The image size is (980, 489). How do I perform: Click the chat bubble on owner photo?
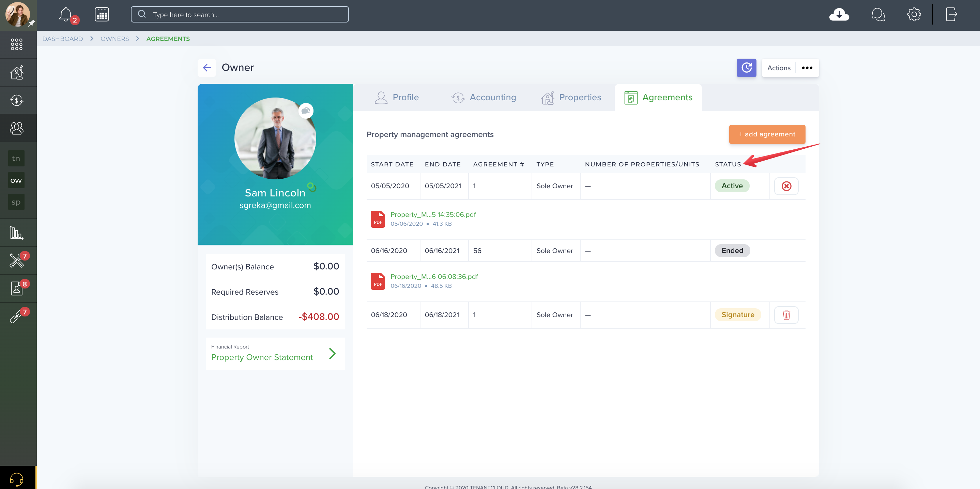306,111
